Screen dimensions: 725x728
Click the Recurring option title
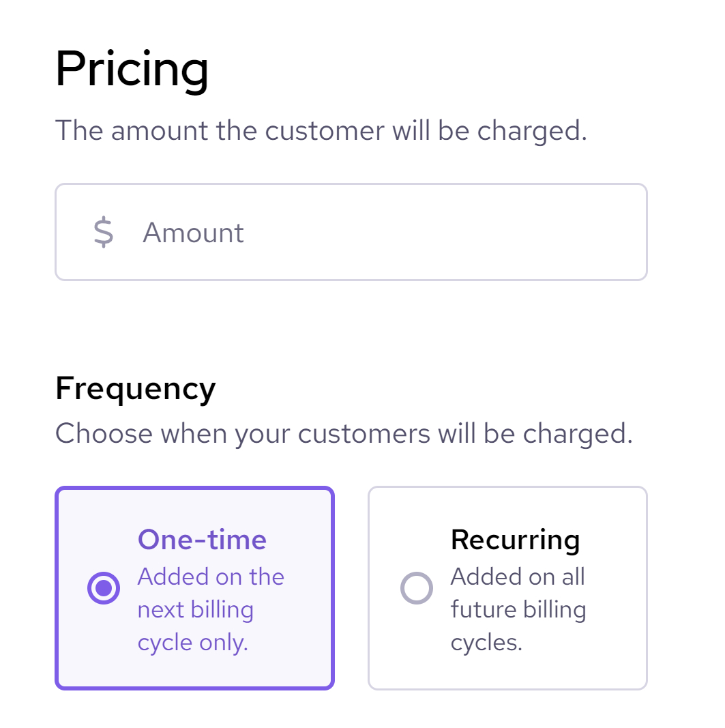pyautogui.click(x=515, y=540)
